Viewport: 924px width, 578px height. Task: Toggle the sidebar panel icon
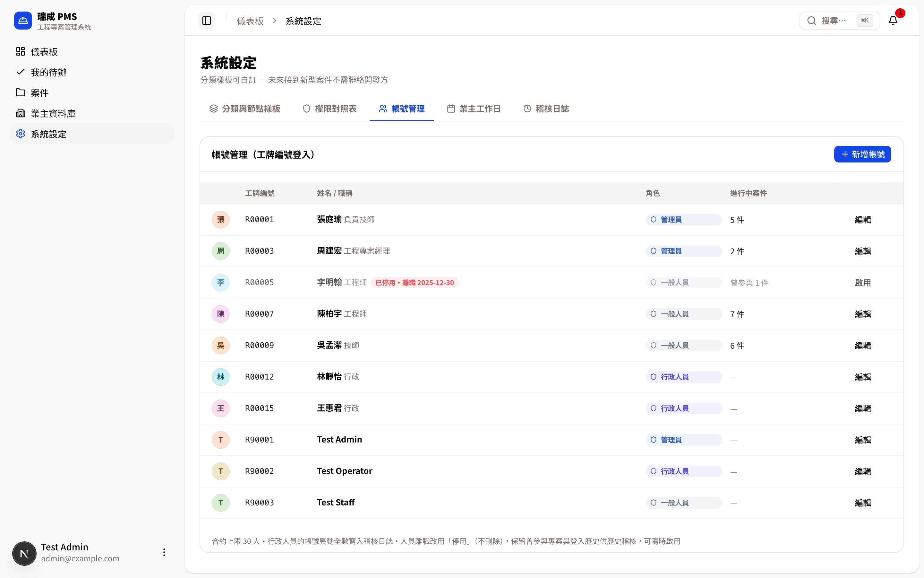click(x=207, y=21)
